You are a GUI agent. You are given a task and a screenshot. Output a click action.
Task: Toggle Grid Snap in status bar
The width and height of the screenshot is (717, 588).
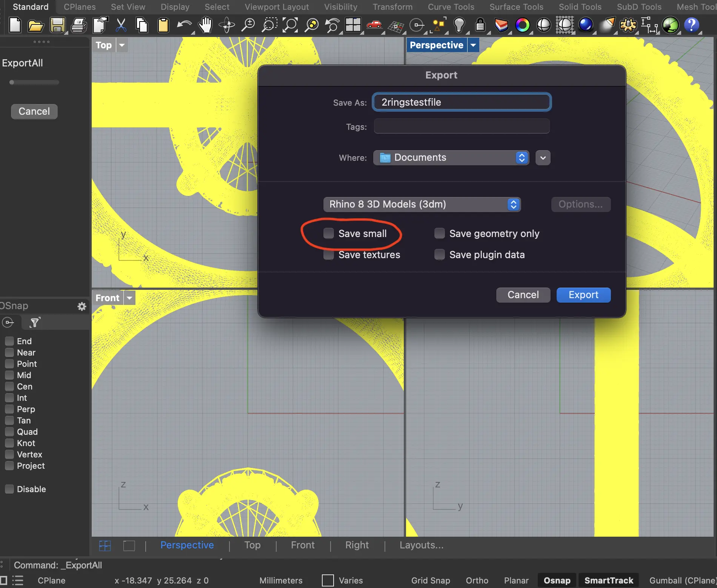point(431,580)
